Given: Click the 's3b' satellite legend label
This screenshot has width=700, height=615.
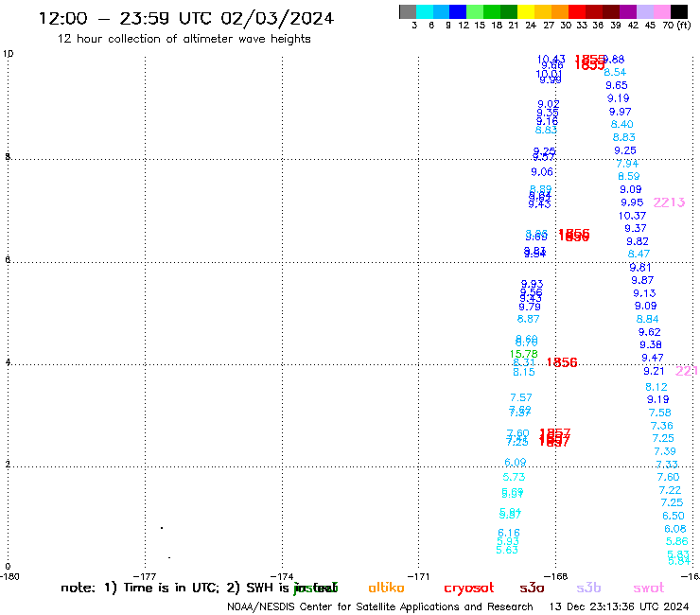Looking at the screenshot, I should click(588, 588).
